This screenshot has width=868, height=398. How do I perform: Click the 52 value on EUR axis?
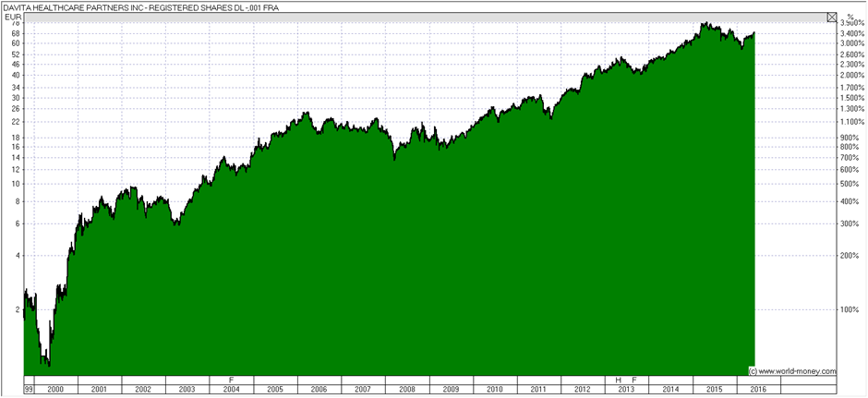(16, 54)
